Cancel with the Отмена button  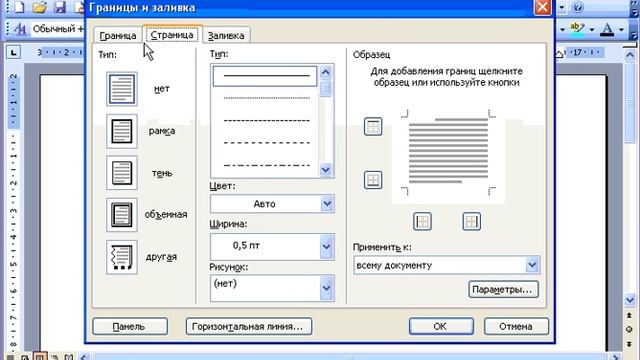(x=516, y=327)
